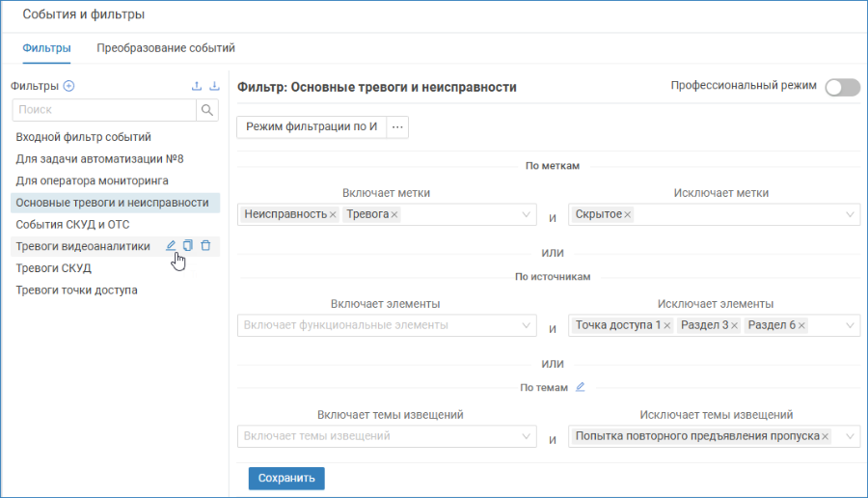Delete the Тревоги видеоаналитики filter
This screenshot has width=868, height=498.
(x=205, y=245)
